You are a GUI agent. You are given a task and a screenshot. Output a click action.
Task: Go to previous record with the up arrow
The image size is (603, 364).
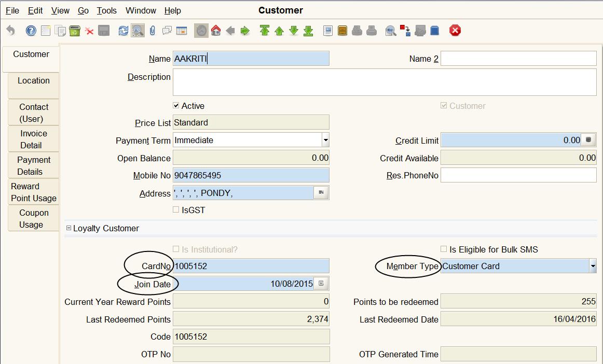[279, 31]
